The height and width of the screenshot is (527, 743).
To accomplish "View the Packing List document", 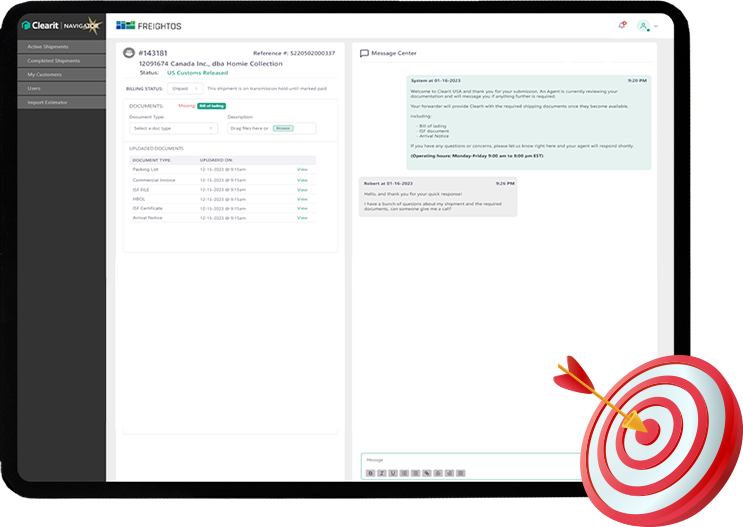I will (302, 169).
